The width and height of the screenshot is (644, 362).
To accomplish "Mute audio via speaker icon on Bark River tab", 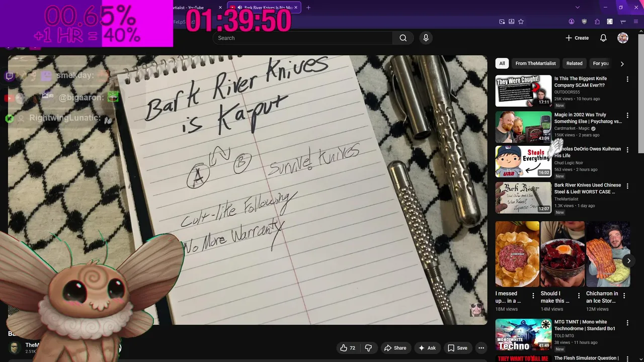I will pos(239,8).
